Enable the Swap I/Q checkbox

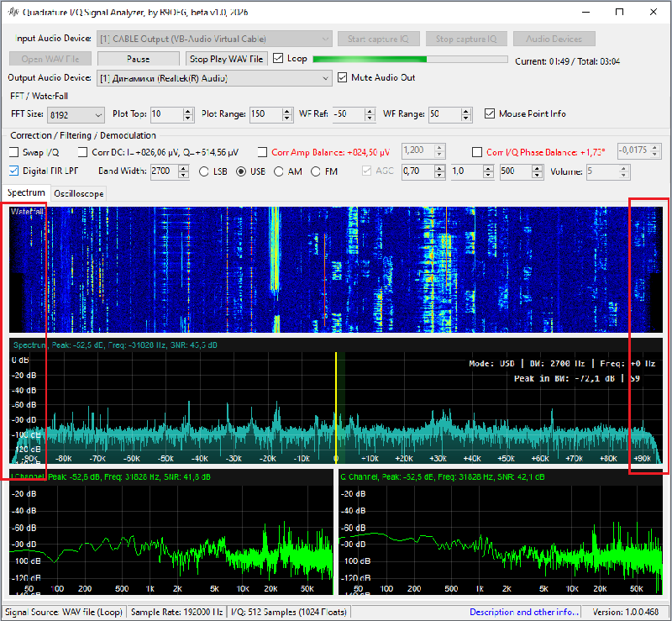pyautogui.click(x=14, y=153)
